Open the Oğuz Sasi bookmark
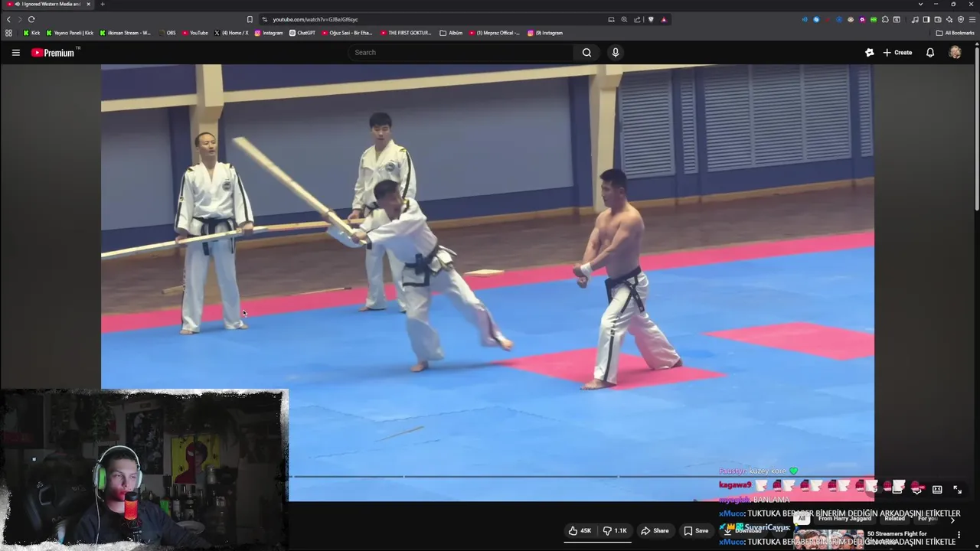Viewport: 980px width, 551px height. [347, 33]
